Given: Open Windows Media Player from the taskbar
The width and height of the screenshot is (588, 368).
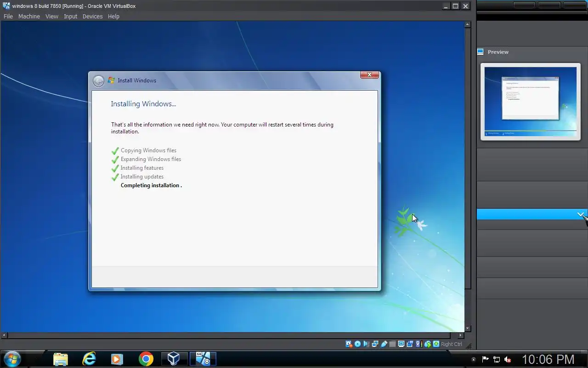Looking at the screenshot, I should pyautogui.click(x=117, y=359).
